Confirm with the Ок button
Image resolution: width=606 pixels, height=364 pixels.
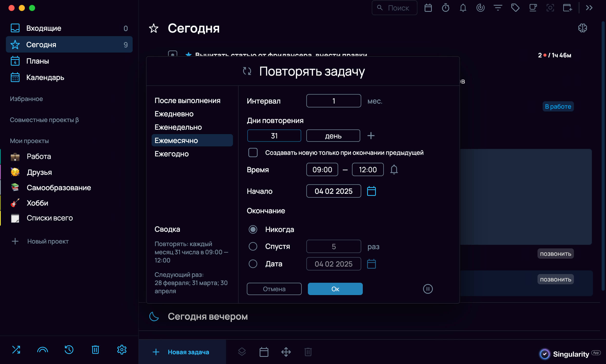point(335,289)
